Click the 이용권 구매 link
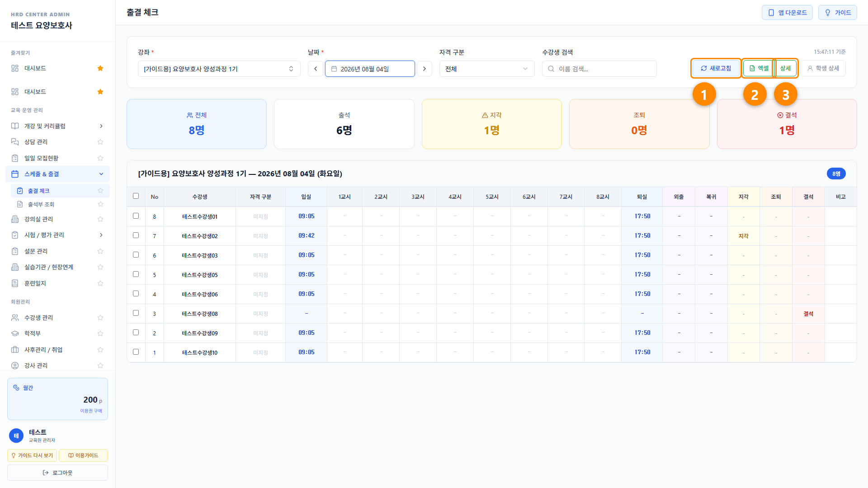Viewport: 868px width, 488px height. click(91, 411)
